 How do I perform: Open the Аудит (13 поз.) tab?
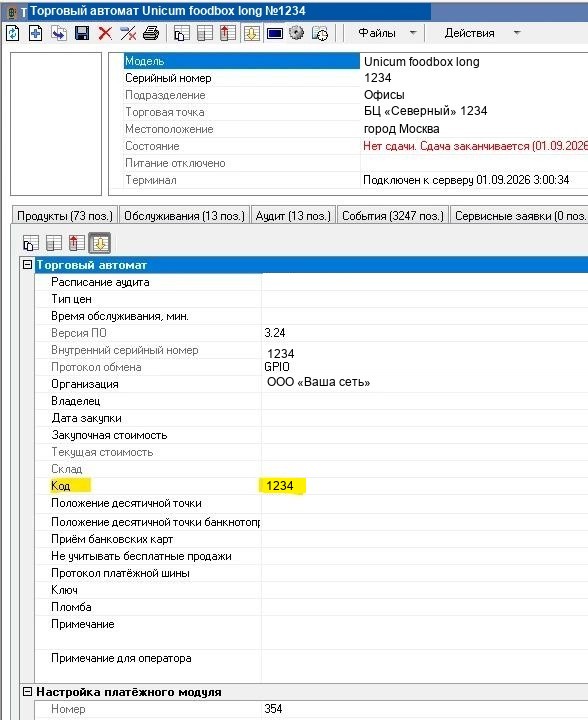[x=293, y=215]
